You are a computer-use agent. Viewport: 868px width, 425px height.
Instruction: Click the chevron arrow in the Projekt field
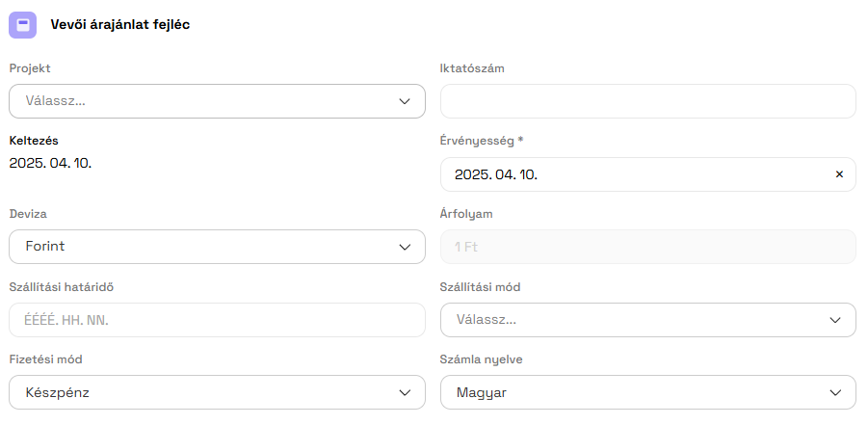(x=405, y=100)
